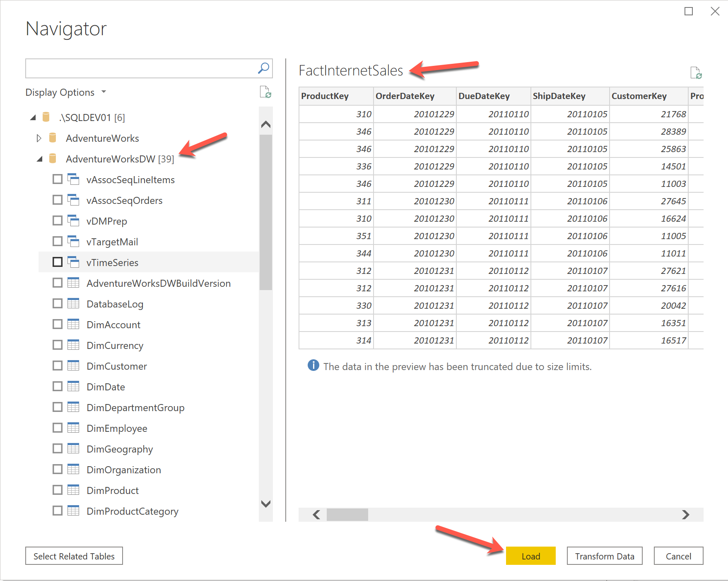Image resolution: width=728 pixels, height=581 pixels.
Task: Collapse the .\SQLDEV01 server node
Action: point(33,118)
